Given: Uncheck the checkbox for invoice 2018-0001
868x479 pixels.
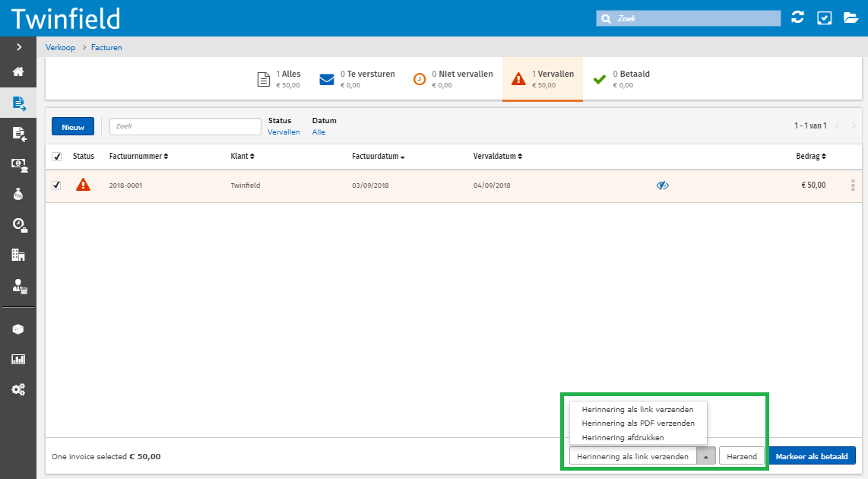Looking at the screenshot, I should (x=56, y=186).
